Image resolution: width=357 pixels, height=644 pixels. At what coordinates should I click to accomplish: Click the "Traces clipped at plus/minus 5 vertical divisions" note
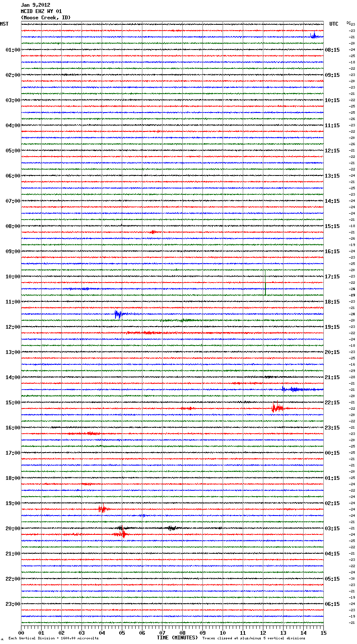(x=254, y=639)
